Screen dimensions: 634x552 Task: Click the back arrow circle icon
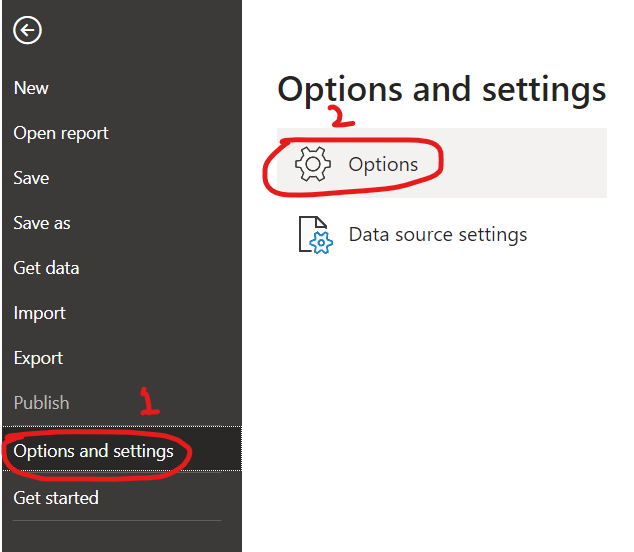pos(27,30)
